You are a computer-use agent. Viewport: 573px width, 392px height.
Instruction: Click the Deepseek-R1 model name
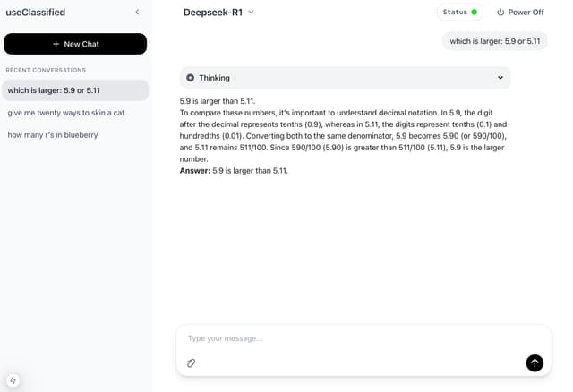point(213,12)
